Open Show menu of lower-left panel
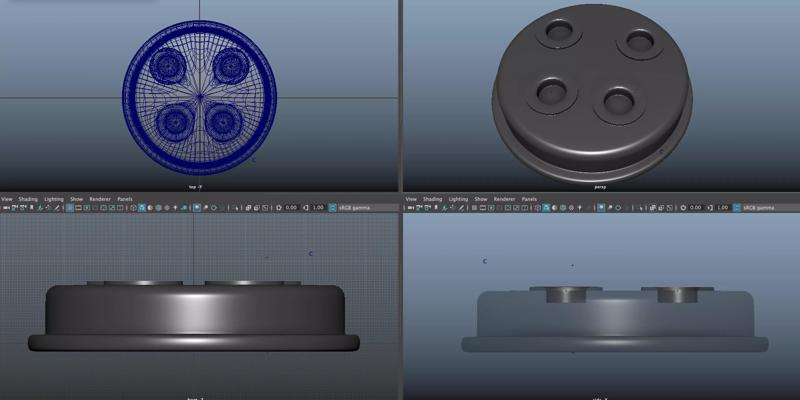This screenshot has width=800, height=400. point(77,199)
